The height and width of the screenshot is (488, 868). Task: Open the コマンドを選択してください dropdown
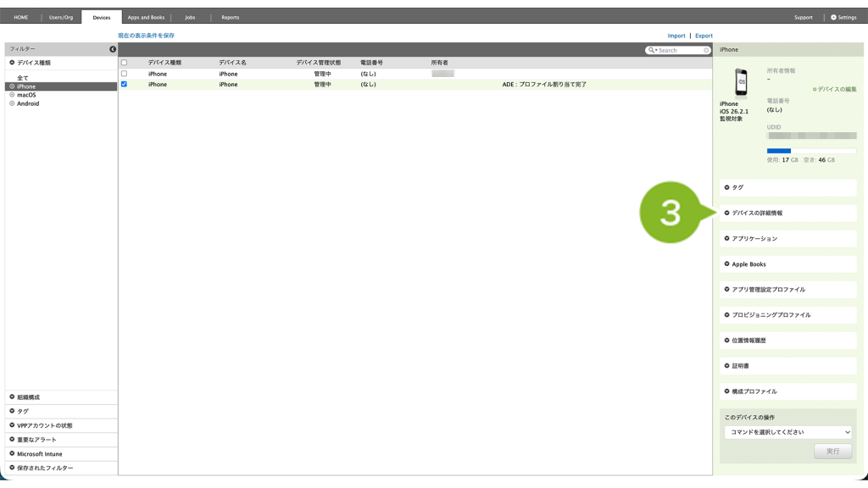pos(787,432)
